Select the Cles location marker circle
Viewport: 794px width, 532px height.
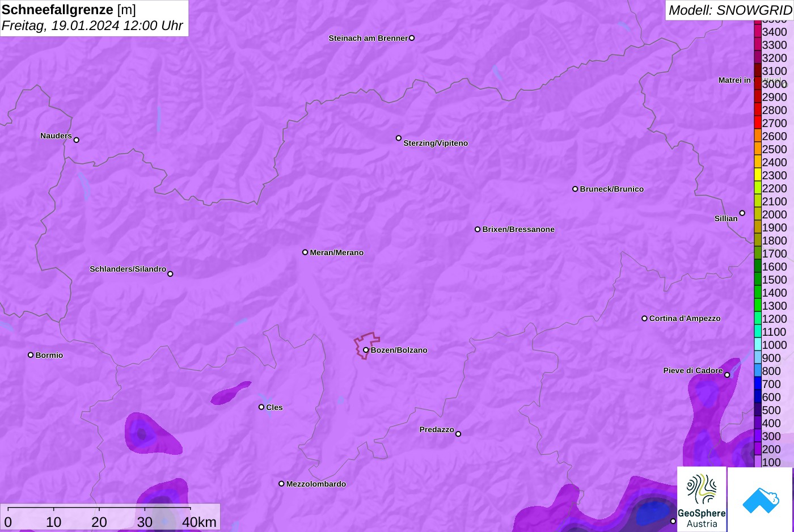pos(261,407)
